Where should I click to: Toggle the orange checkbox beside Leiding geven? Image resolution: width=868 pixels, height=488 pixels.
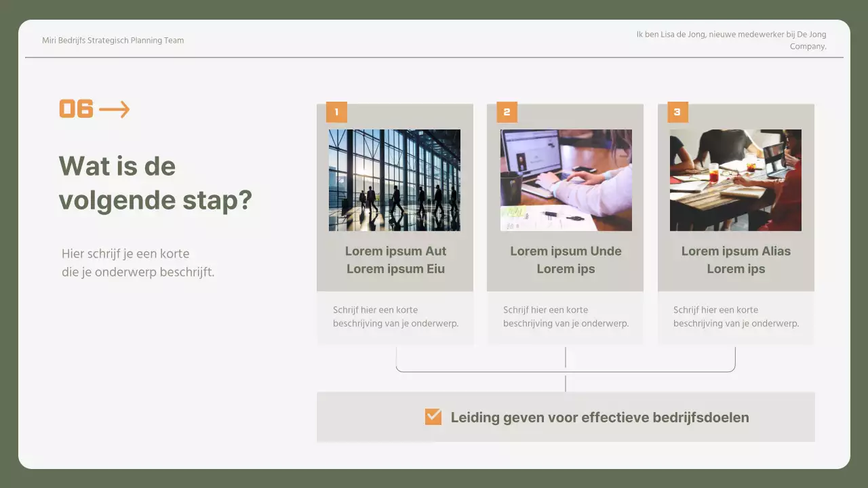[x=433, y=417]
